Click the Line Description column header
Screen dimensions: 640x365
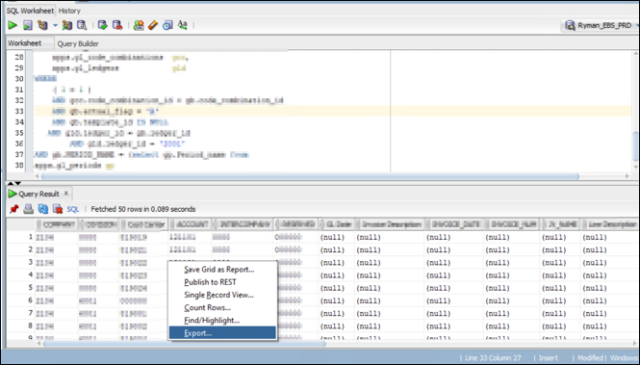pyautogui.click(x=611, y=225)
